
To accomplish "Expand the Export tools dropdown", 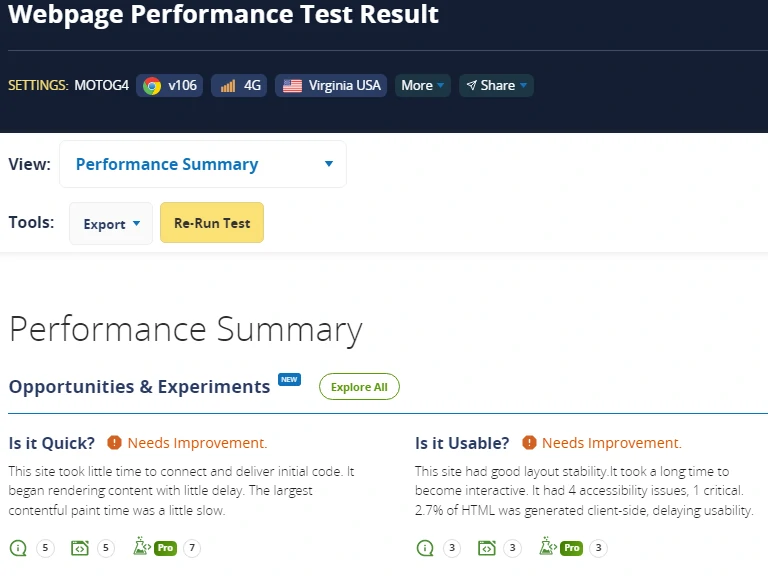I will tap(111, 224).
